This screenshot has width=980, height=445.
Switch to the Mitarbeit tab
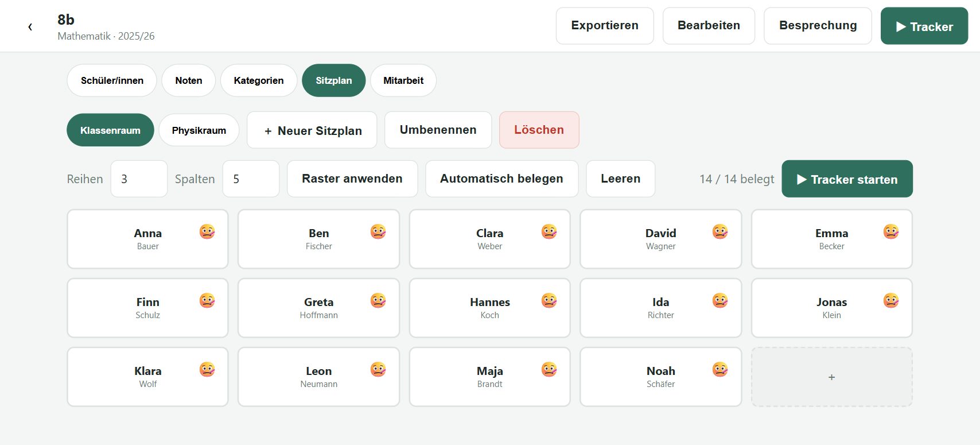(x=403, y=80)
